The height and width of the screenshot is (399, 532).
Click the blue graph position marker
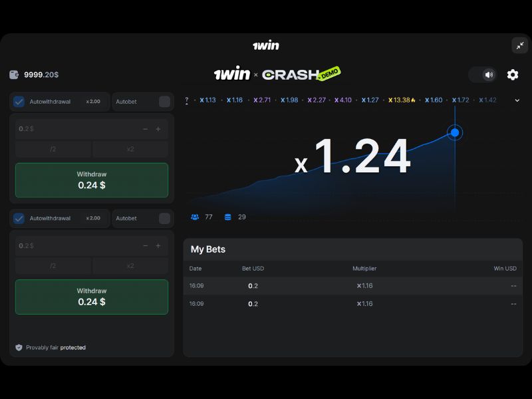pyautogui.click(x=455, y=132)
